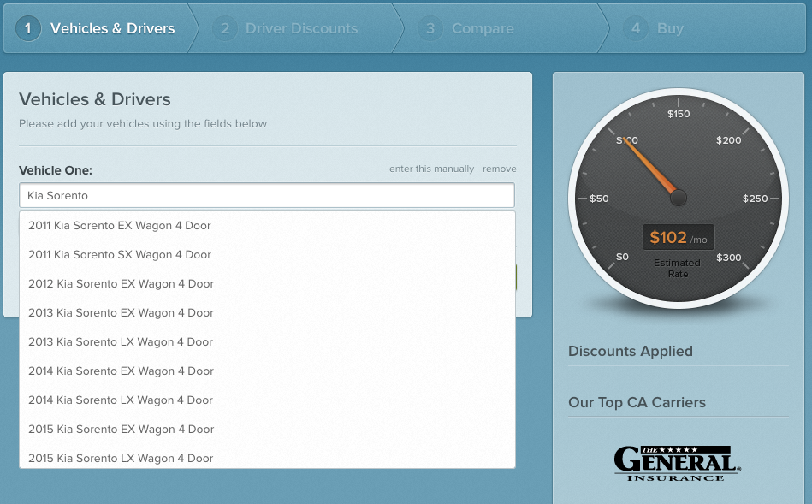Screen dimensions: 812x504
Task: Remove Vehicle One using remove link
Action: (499, 169)
